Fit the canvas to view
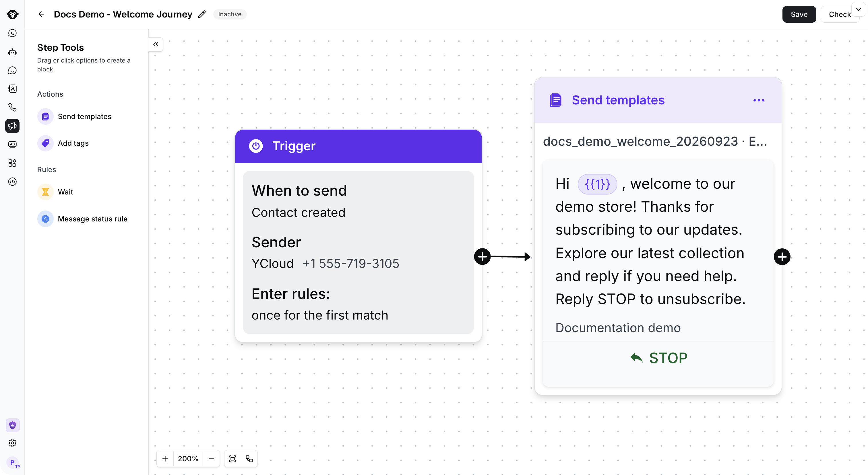 232,458
